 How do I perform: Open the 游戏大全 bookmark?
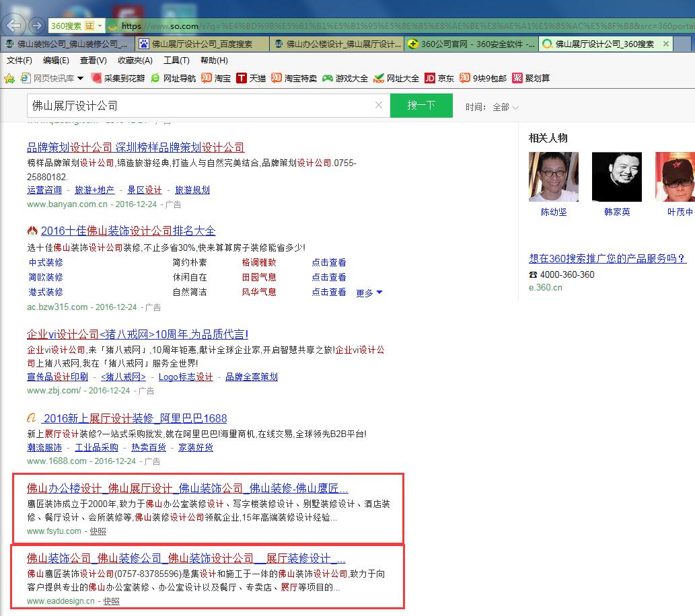coord(345,79)
